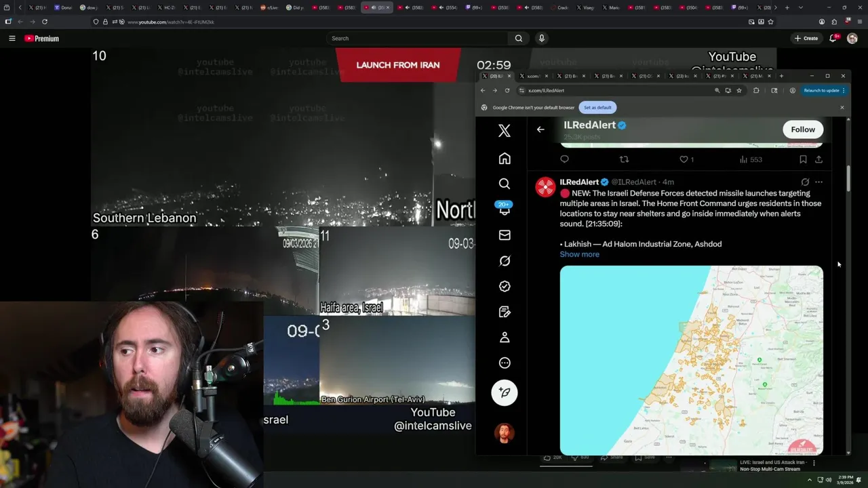Viewport: 868px width, 488px height.
Task: Show hidden icons in Windows system tray
Action: coord(809,480)
